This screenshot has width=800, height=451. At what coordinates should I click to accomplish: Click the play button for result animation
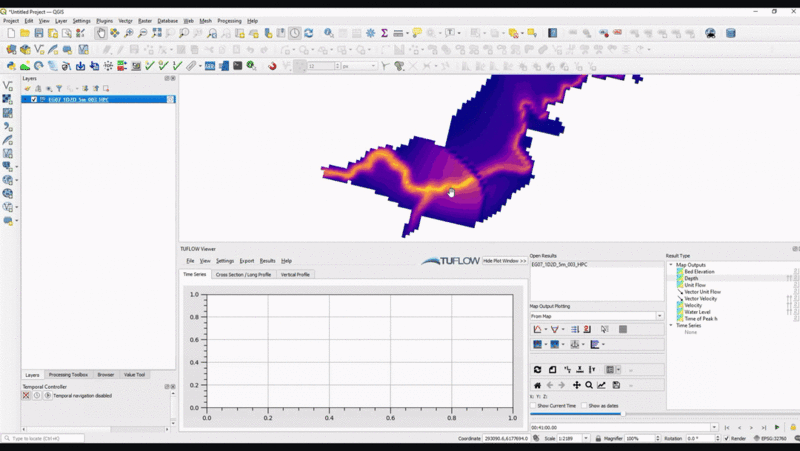click(777, 427)
